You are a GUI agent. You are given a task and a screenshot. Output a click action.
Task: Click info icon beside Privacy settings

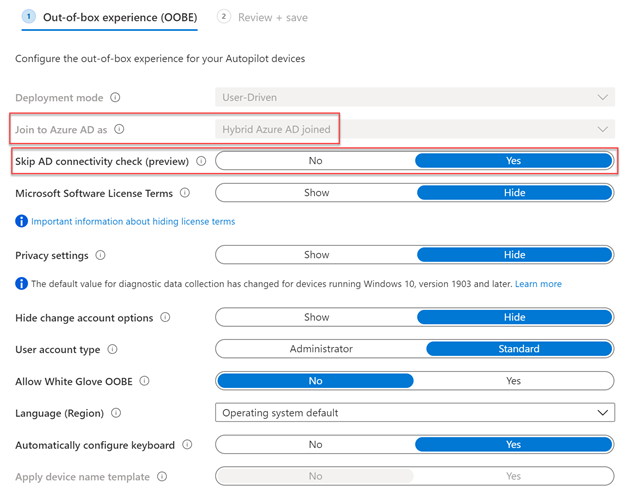pyautogui.click(x=100, y=255)
